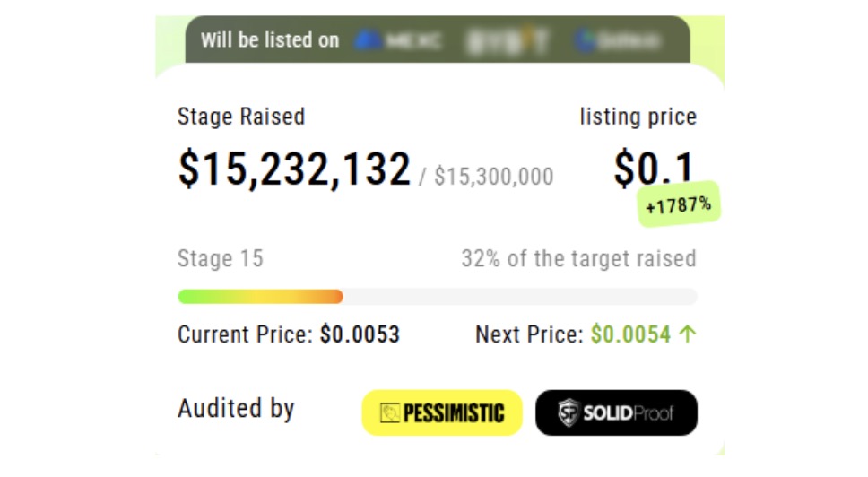Open the Pessimistic audit badge

point(442,412)
